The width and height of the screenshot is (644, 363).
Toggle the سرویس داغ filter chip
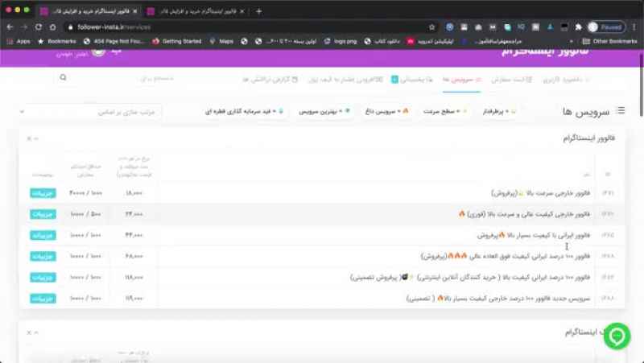[387, 111]
